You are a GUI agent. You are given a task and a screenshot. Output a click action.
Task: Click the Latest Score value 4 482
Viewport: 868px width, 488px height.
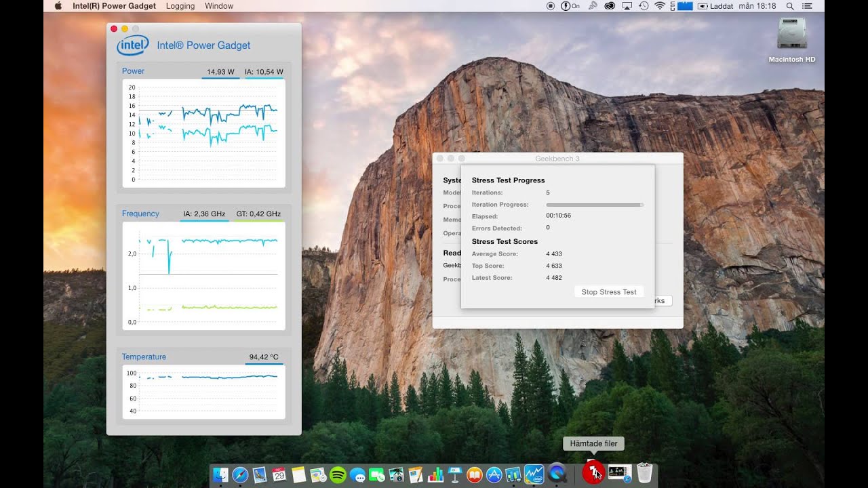554,278
